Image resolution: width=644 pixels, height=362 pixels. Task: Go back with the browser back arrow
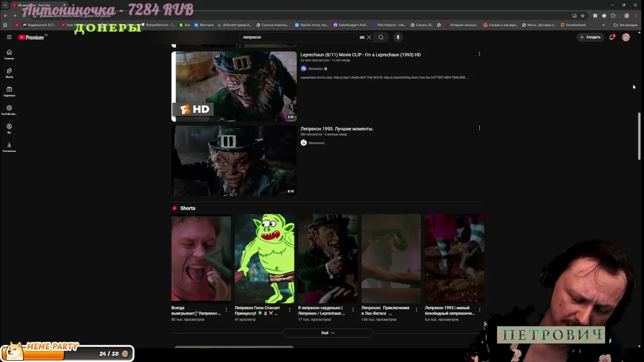6,16
